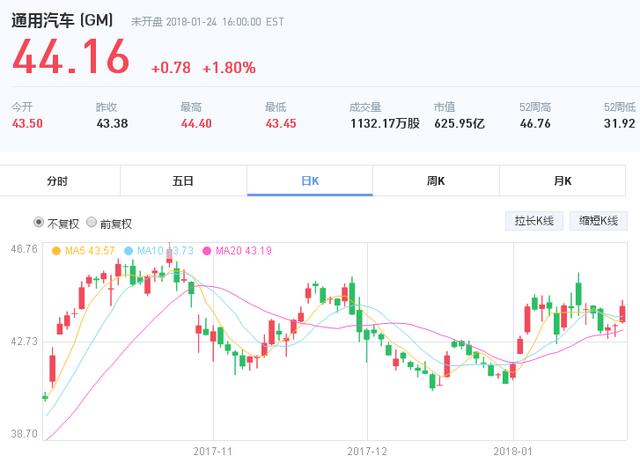640x456 pixels.
Task: Click the 38.70 price axis label
Action: 24,434
